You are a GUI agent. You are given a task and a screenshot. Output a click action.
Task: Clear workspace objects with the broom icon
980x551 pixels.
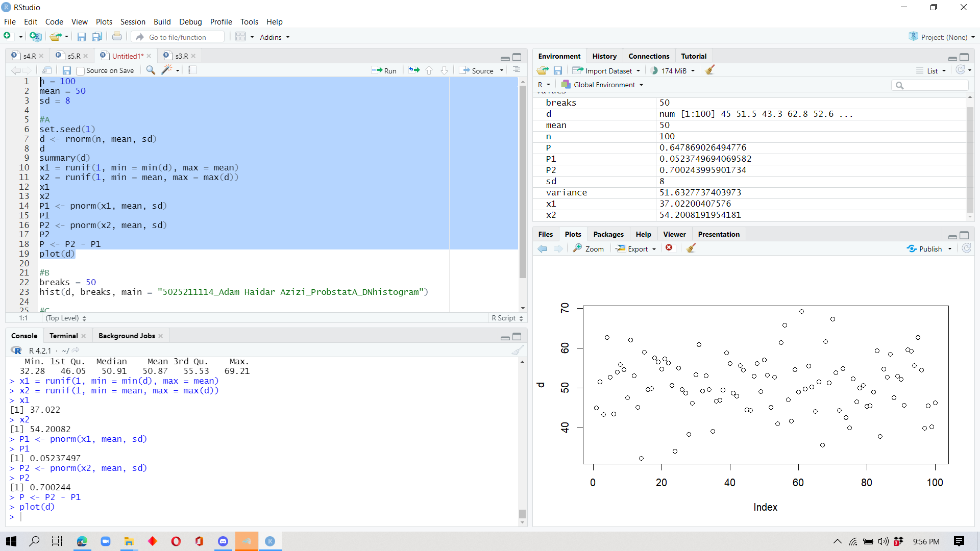709,70
